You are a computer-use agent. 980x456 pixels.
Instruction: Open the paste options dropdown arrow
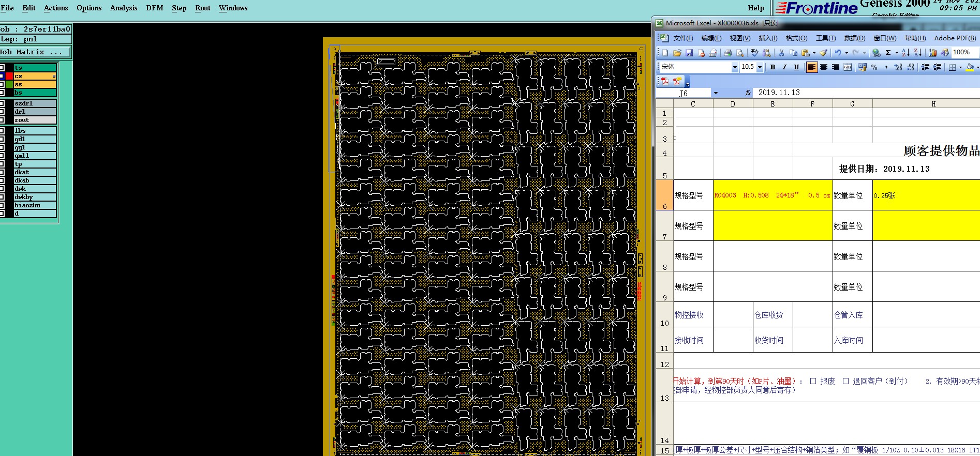[x=814, y=53]
